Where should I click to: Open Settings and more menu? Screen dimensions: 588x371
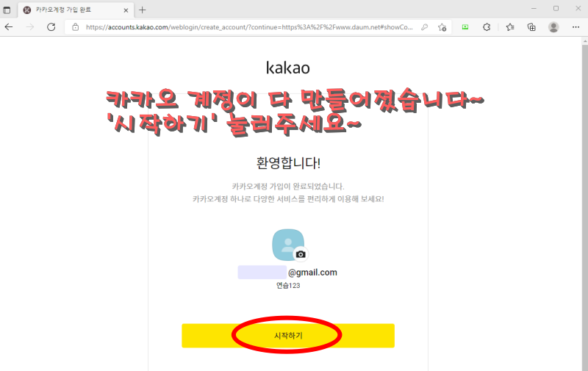(x=576, y=27)
